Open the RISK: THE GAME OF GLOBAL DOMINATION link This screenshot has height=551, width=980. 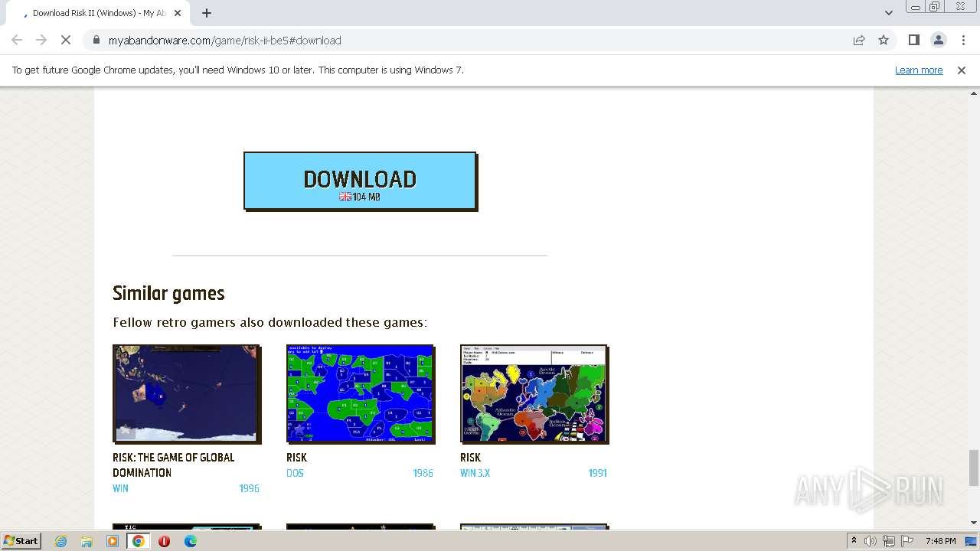coord(174,465)
